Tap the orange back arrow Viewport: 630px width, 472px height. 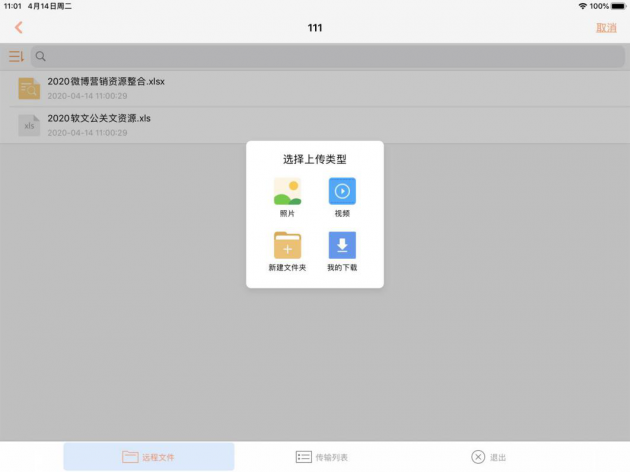coord(18,28)
